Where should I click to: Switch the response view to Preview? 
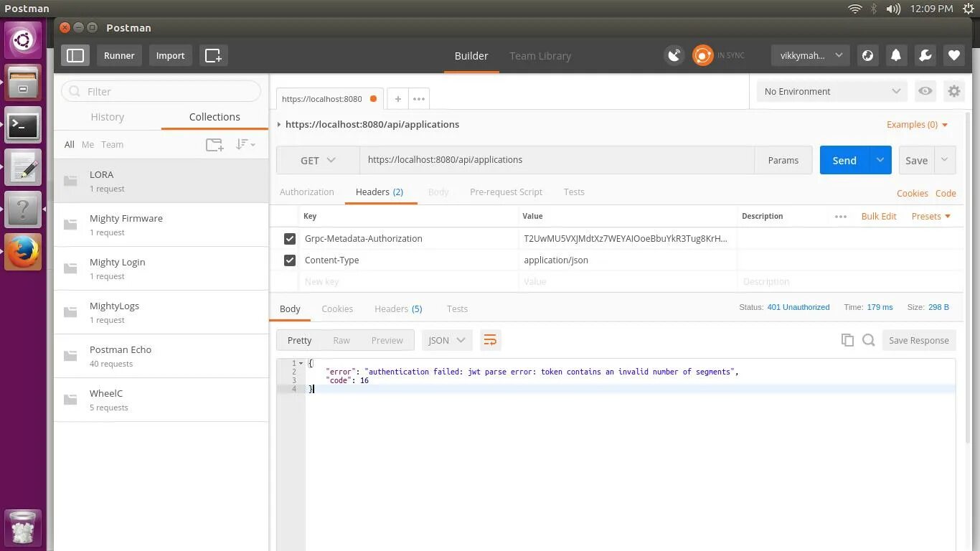(x=387, y=340)
